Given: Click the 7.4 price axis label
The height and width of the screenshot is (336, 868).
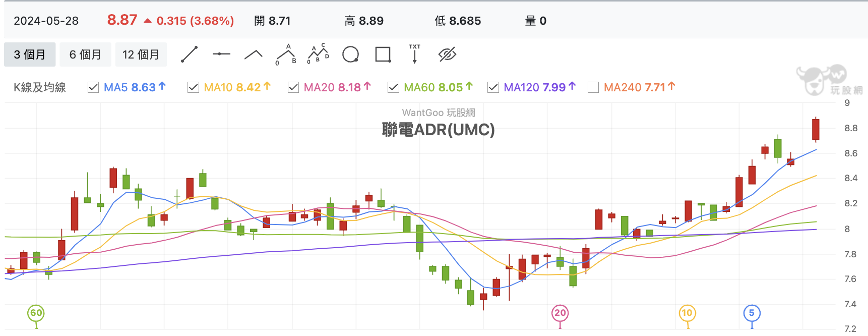Looking at the screenshot, I should [x=850, y=304].
